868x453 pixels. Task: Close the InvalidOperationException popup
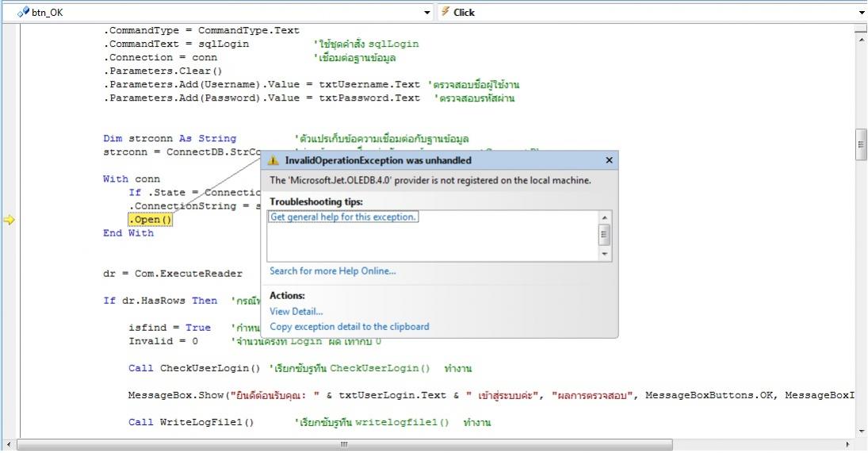(x=609, y=160)
